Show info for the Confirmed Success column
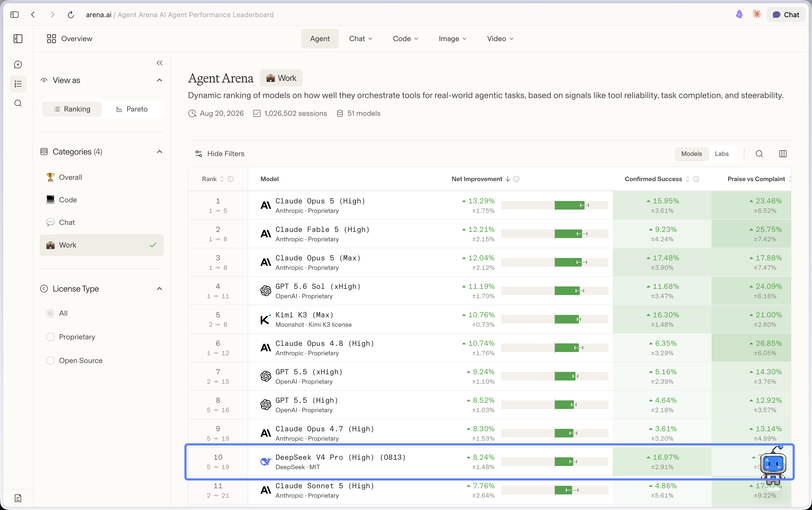Viewport: 812px width, 510px height. click(x=696, y=179)
